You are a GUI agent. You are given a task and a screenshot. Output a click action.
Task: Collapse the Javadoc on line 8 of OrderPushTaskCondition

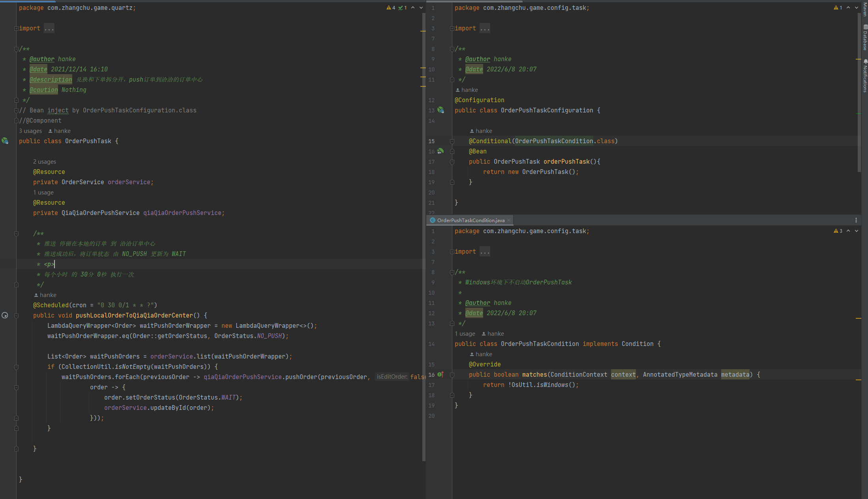click(452, 272)
